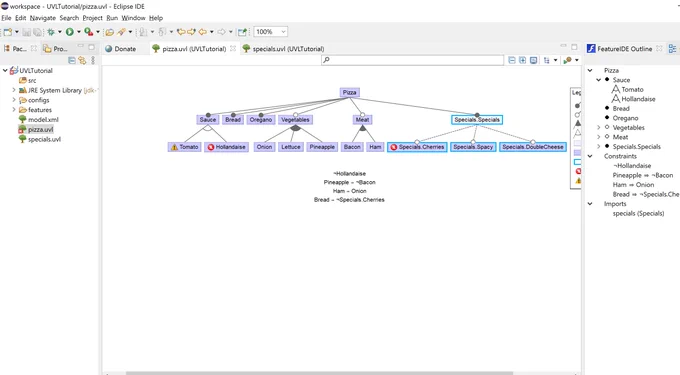This screenshot has width=680, height=375.
Task: Select 'specials (Specials)' import in outline
Action: [638, 213]
